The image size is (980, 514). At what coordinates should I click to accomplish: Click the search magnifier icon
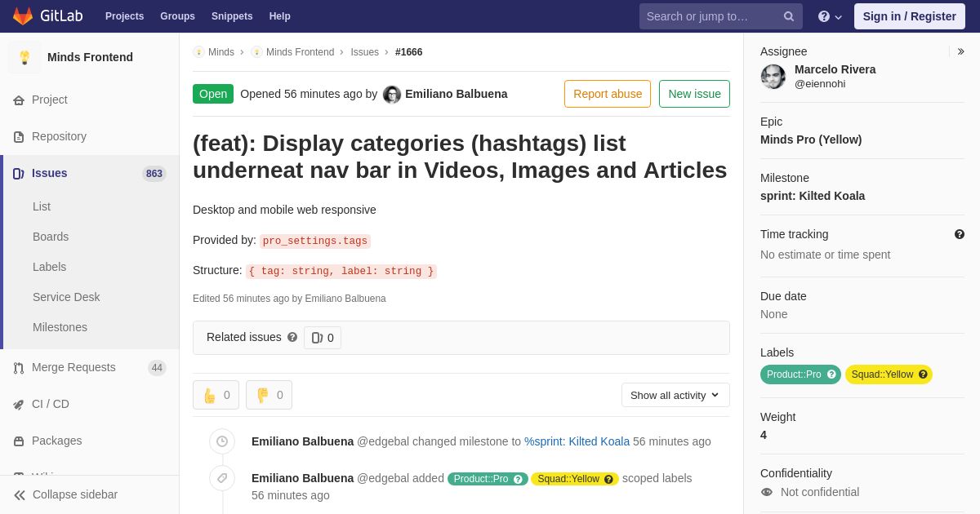click(789, 16)
